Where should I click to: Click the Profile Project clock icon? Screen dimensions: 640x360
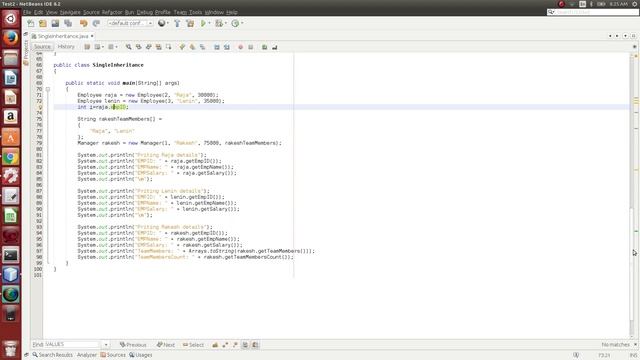click(x=235, y=23)
